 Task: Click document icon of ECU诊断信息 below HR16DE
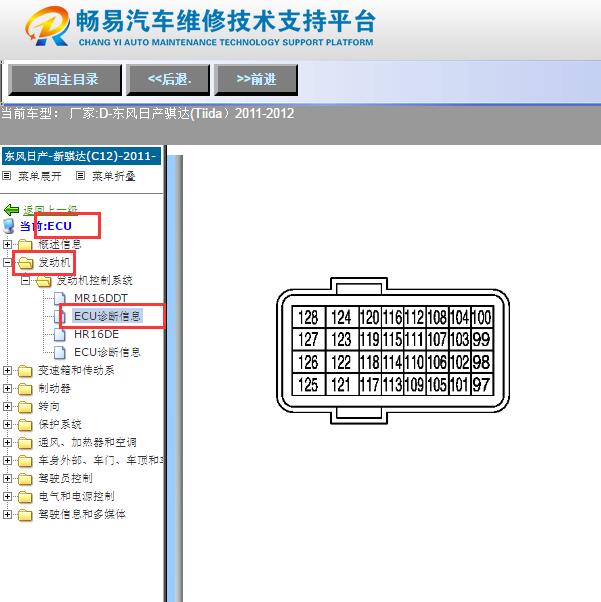[x=60, y=352]
